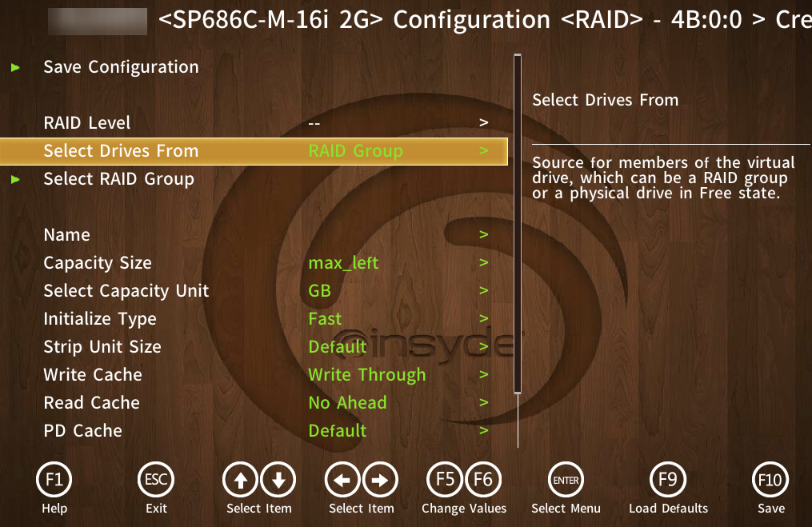Screen dimensions: 812x527
Task: Click the F1 Help key icon
Action: tap(54, 480)
